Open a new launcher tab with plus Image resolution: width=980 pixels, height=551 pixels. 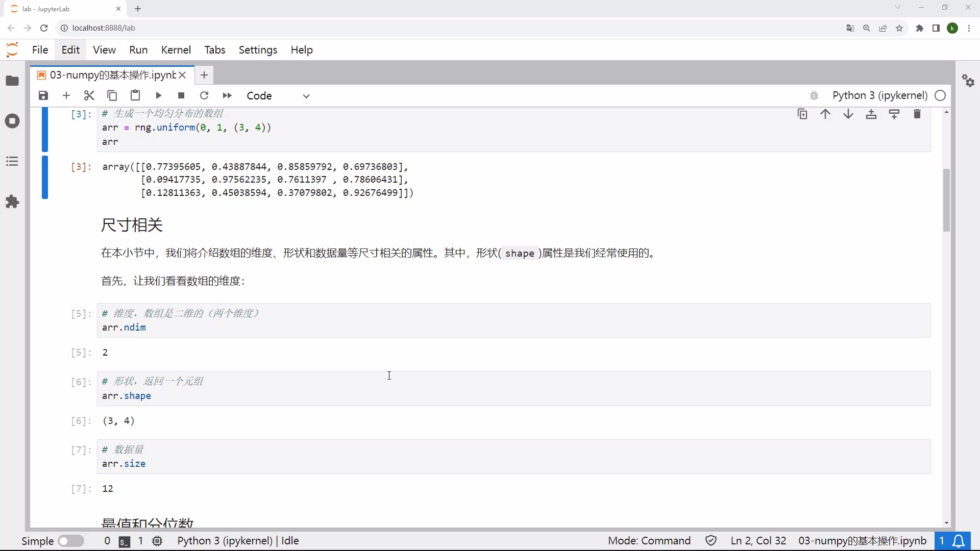204,75
